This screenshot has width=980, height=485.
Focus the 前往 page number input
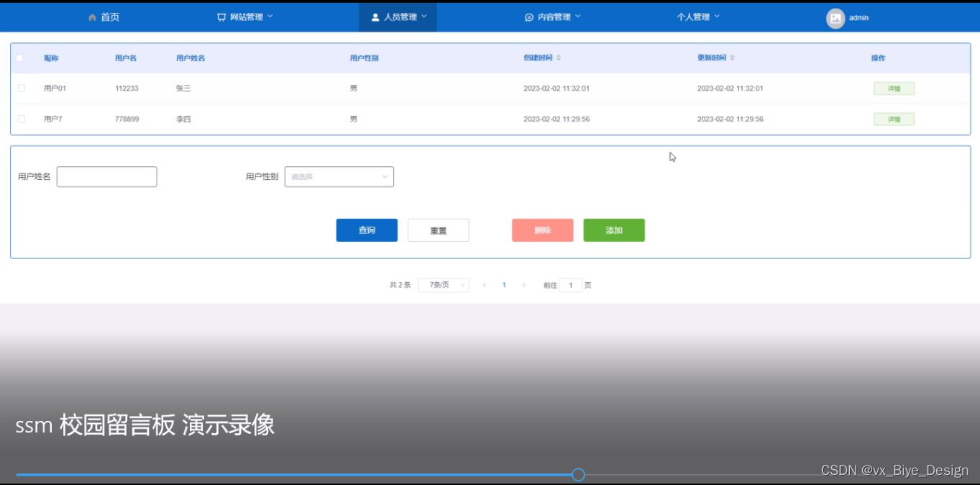571,286
